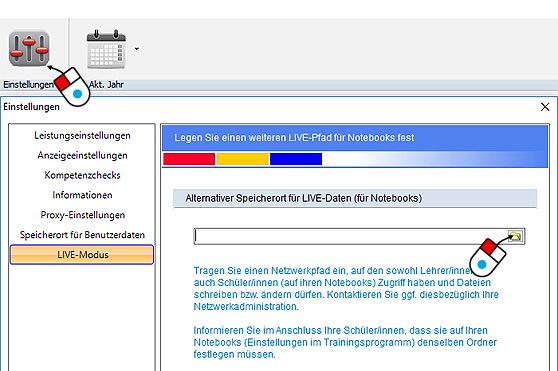558x371 pixels.
Task: Choose the LIVE-Modus entry
Action: [x=82, y=255]
